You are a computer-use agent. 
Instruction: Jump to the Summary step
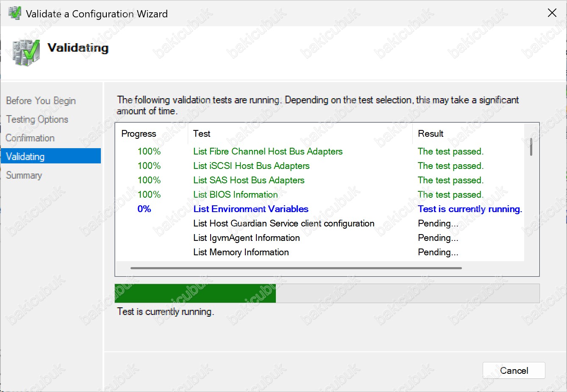[24, 175]
